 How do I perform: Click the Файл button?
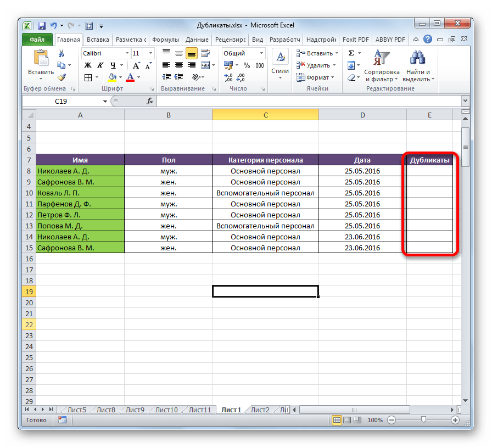pyautogui.click(x=37, y=40)
